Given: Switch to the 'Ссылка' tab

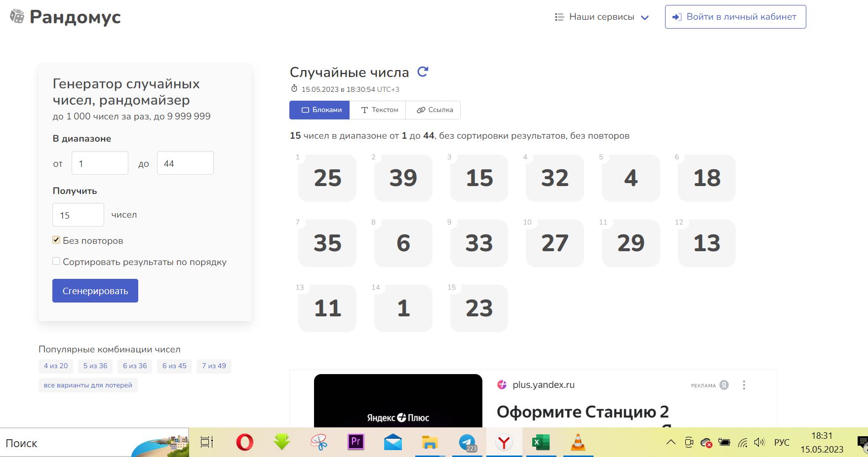Looking at the screenshot, I should coord(433,110).
